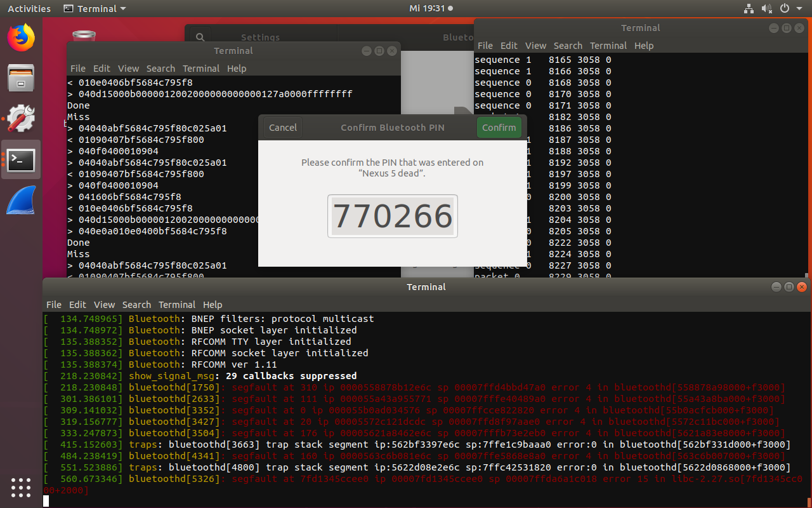
Task: Open the clock showing Mi 19:31
Action: tap(431, 9)
